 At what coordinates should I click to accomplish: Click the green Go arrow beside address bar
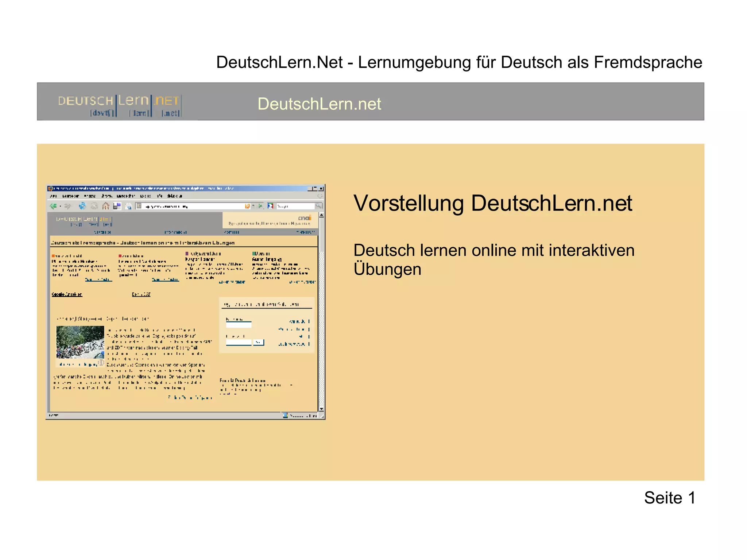(x=261, y=206)
